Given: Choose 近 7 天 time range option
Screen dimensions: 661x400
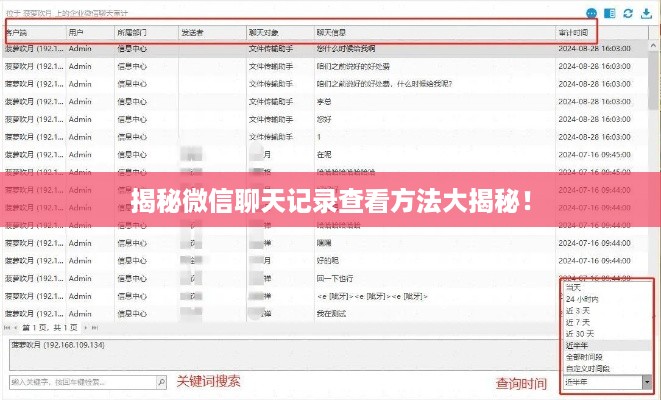Looking at the screenshot, I should (578, 322).
